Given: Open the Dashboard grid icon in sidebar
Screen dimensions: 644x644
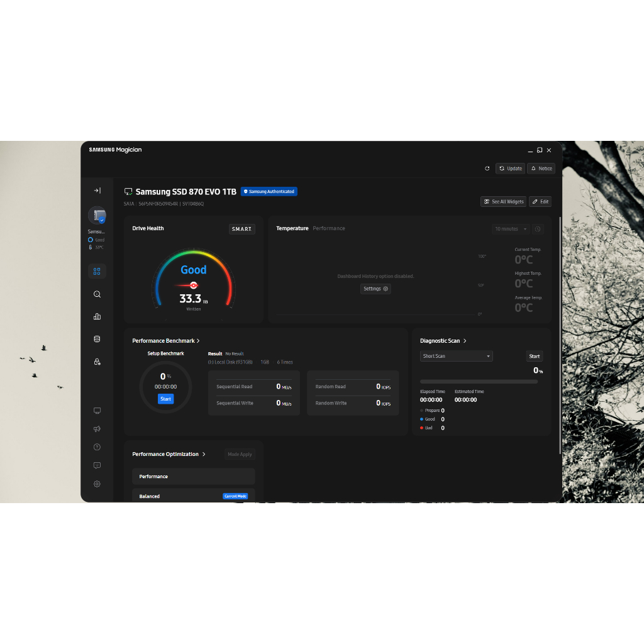Looking at the screenshot, I should (97, 271).
